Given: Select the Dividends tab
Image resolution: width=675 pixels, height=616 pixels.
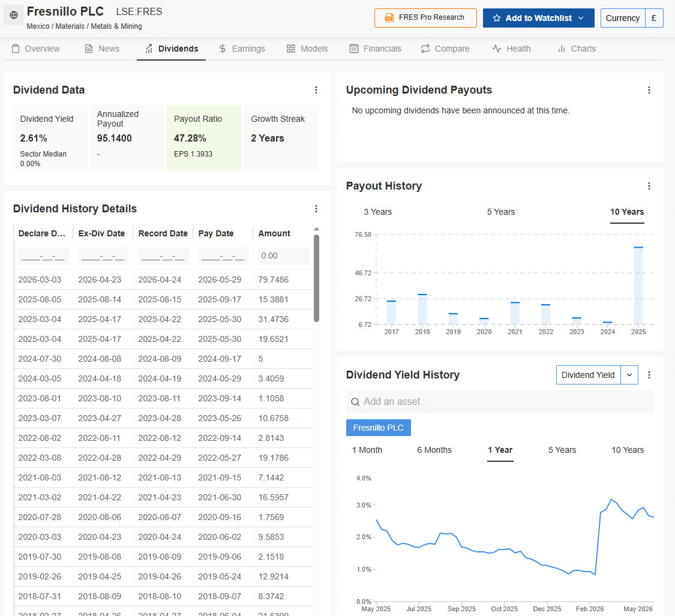Looking at the screenshot, I should (x=172, y=49).
